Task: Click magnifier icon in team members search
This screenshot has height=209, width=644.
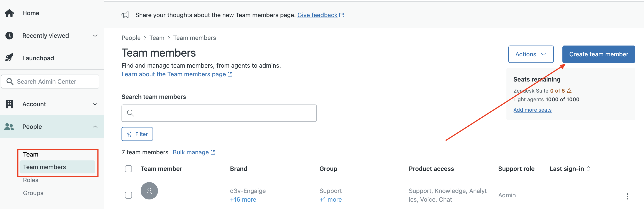Action: coord(130,113)
